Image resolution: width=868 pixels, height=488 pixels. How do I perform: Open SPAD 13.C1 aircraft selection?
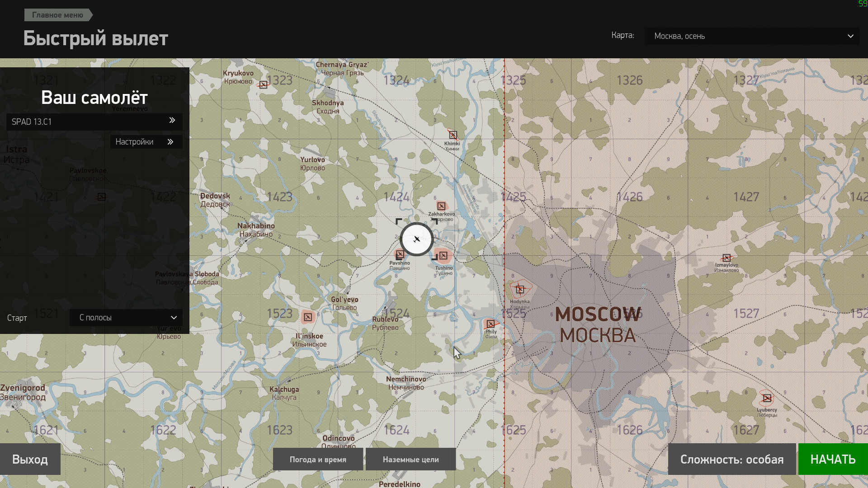pos(94,122)
